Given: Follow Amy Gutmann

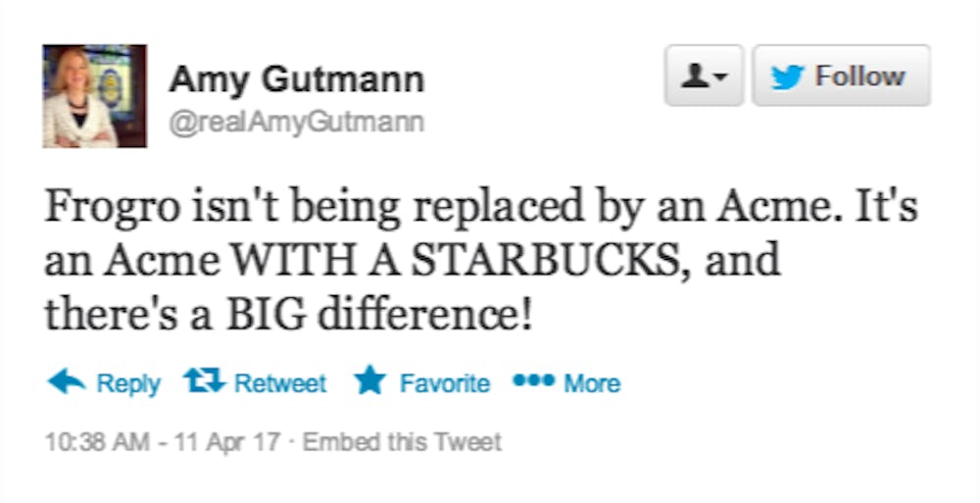Looking at the screenshot, I should tap(841, 75).
